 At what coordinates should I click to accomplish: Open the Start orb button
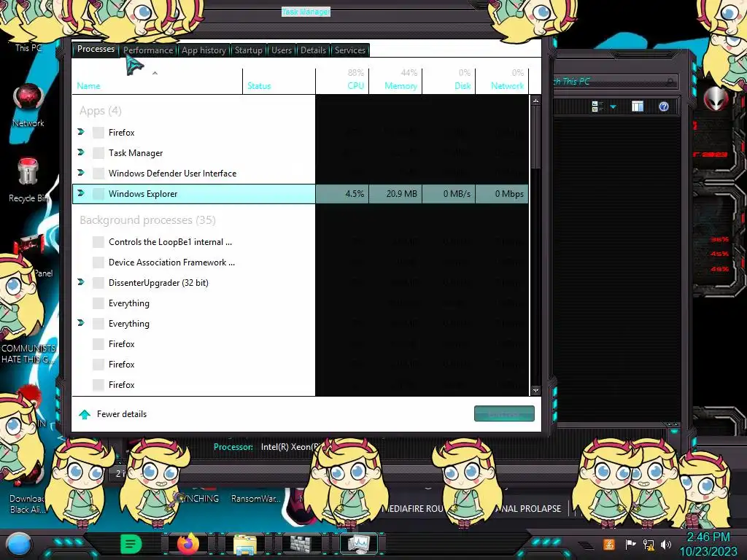pyautogui.click(x=18, y=544)
